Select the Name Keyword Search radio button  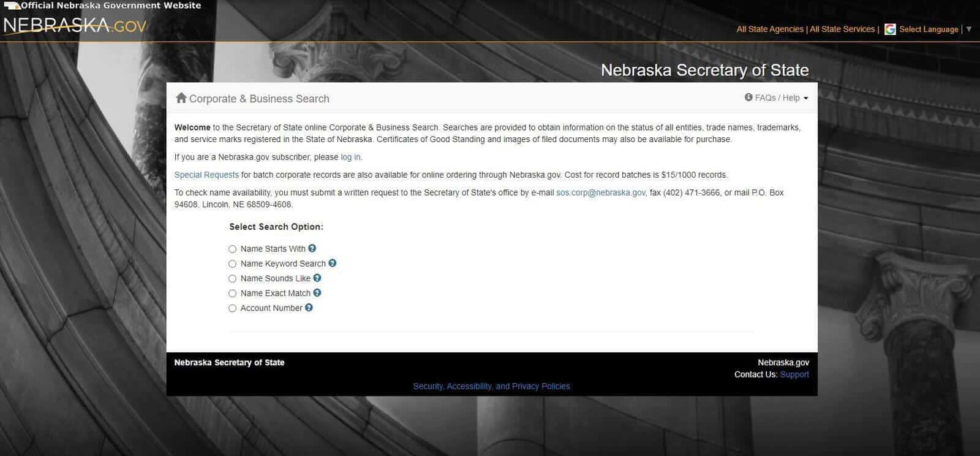point(232,264)
